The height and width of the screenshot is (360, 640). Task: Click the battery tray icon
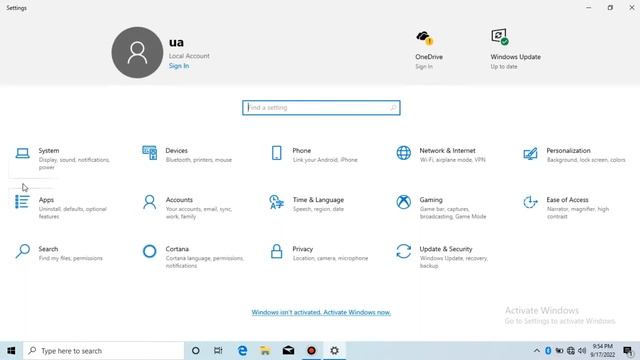[x=560, y=351]
